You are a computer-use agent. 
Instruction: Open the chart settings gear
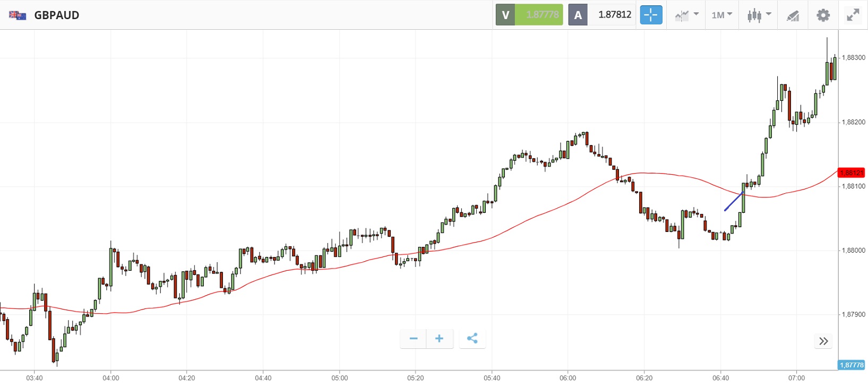[823, 15]
